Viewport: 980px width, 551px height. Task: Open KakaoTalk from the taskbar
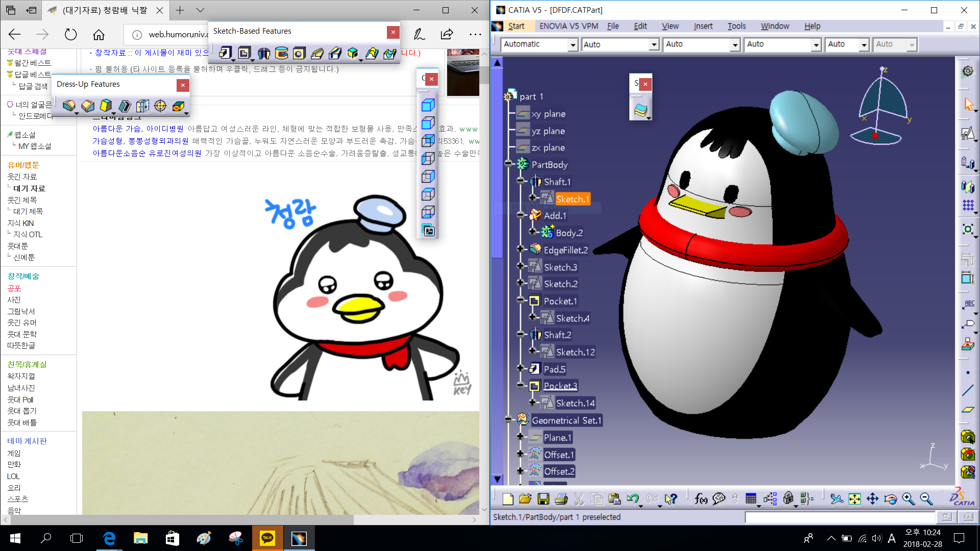pyautogui.click(x=267, y=538)
